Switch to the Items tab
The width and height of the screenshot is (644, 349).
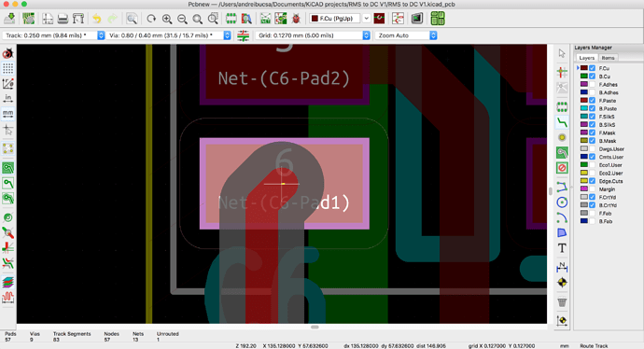point(608,58)
